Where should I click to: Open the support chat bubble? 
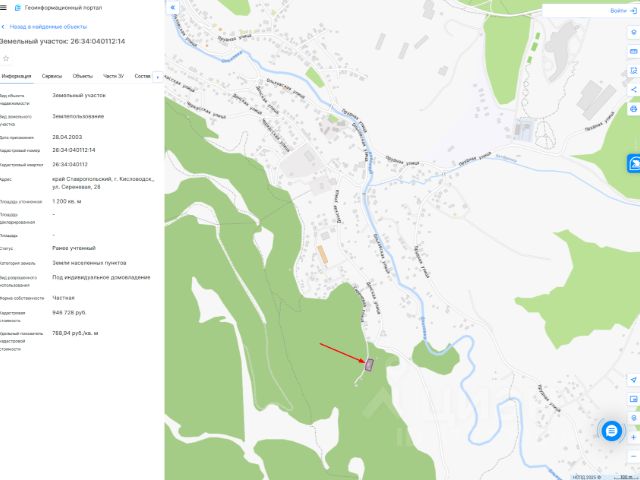(x=611, y=431)
